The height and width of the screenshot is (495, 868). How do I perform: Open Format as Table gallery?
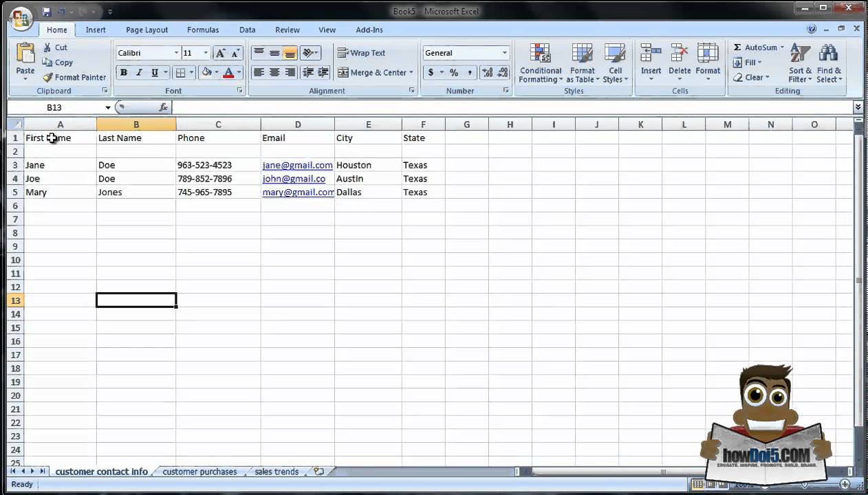point(583,63)
